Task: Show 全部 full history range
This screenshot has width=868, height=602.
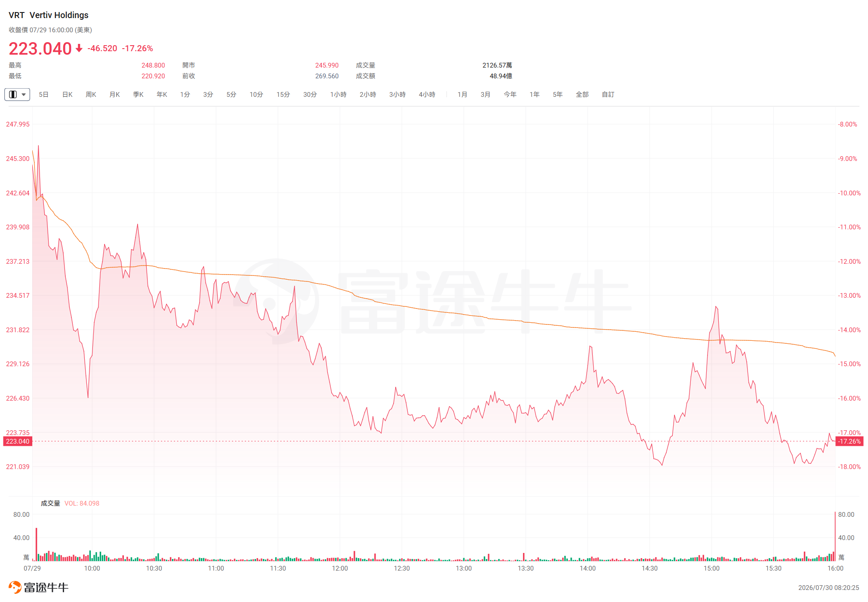Action: 582,94
